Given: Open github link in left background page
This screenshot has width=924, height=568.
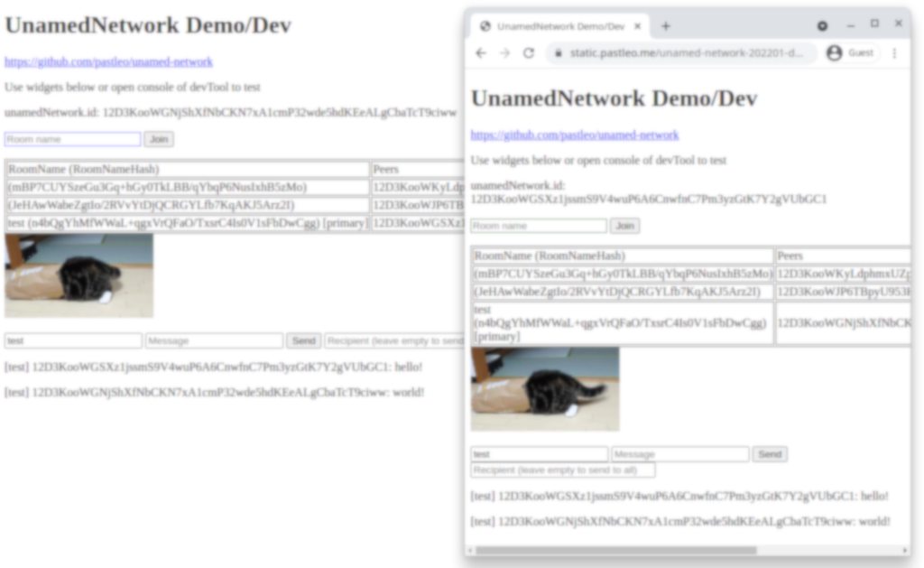Looking at the screenshot, I should 108,62.
